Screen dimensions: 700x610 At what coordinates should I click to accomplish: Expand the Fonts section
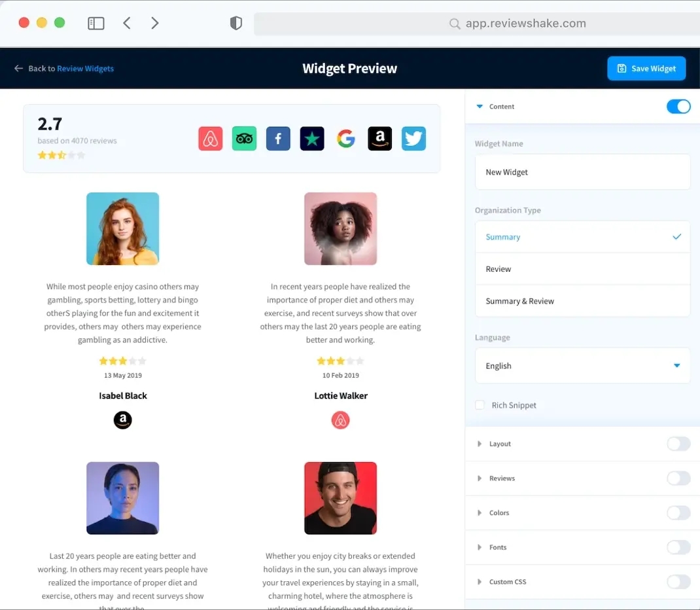(x=497, y=547)
